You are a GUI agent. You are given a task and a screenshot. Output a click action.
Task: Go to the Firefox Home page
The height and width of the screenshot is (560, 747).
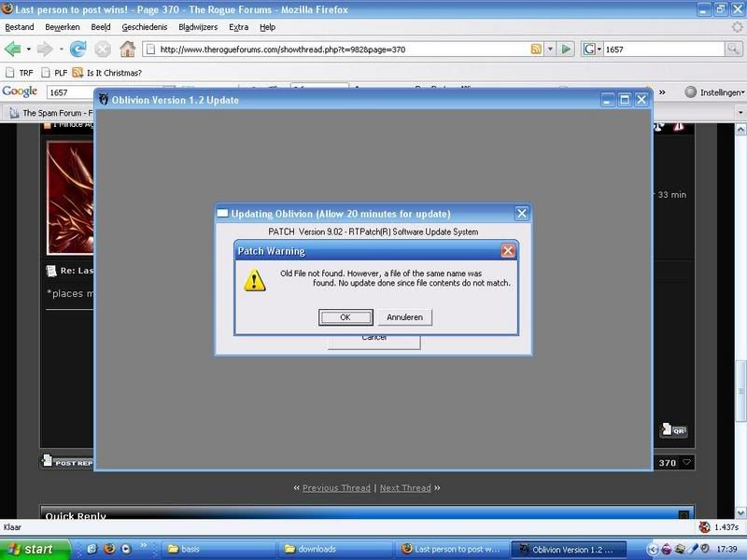127,49
